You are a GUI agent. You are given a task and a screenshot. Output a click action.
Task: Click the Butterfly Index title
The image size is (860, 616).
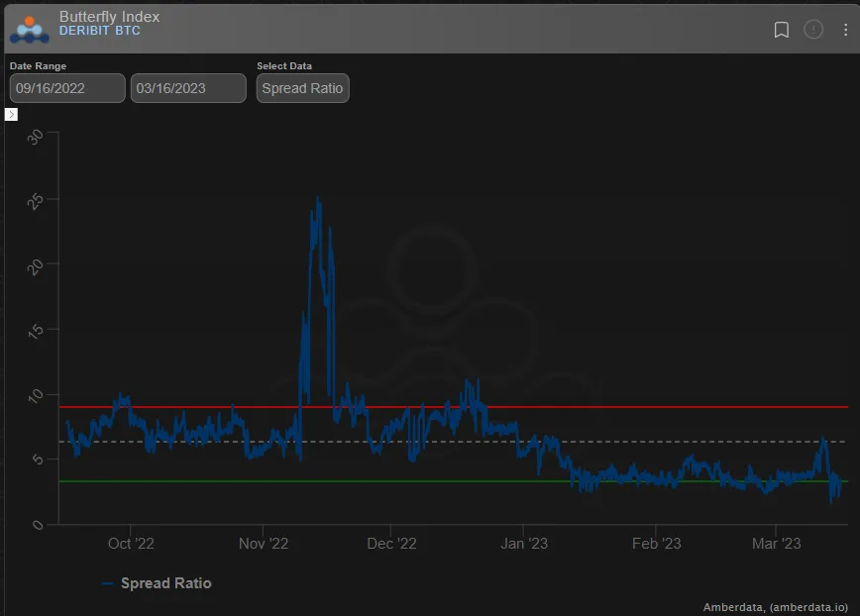click(109, 17)
